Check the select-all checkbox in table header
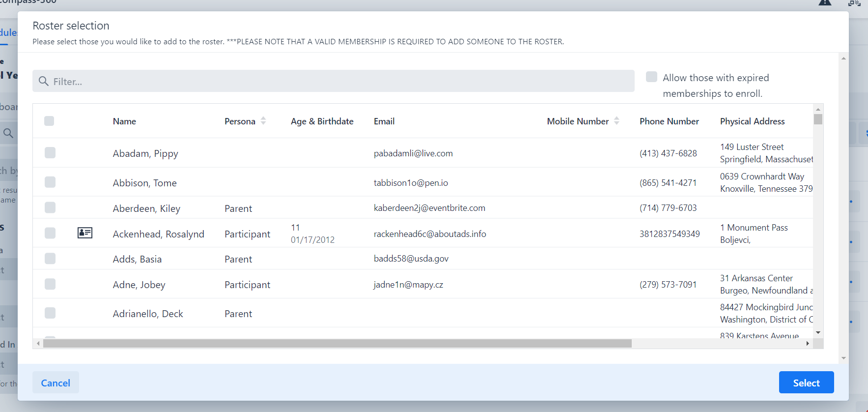This screenshot has height=412, width=868. pyautogui.click(x=49, y=121)
